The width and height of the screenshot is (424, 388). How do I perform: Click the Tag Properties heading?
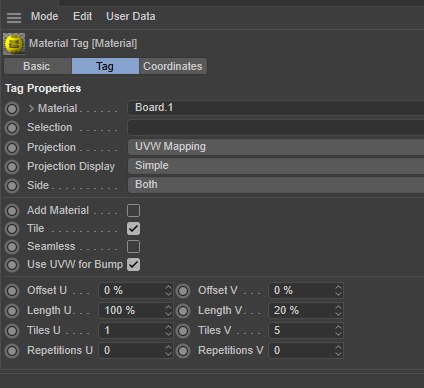[x=43, y=88]
